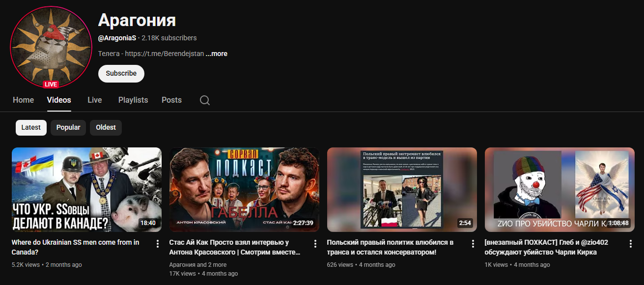Open title Where do Ukrainian SS men come from
644x285 pixels.
(76, 247)
